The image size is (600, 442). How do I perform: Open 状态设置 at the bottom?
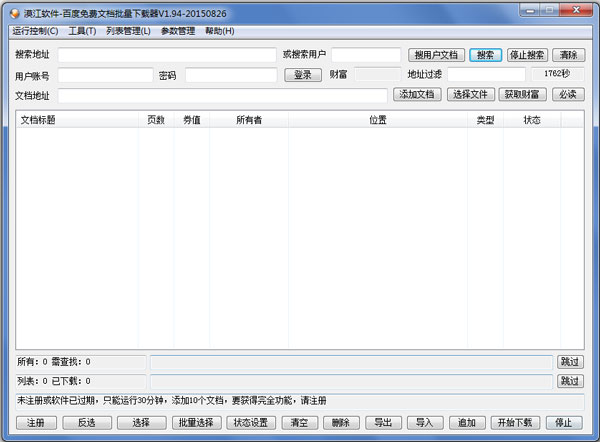251,423
